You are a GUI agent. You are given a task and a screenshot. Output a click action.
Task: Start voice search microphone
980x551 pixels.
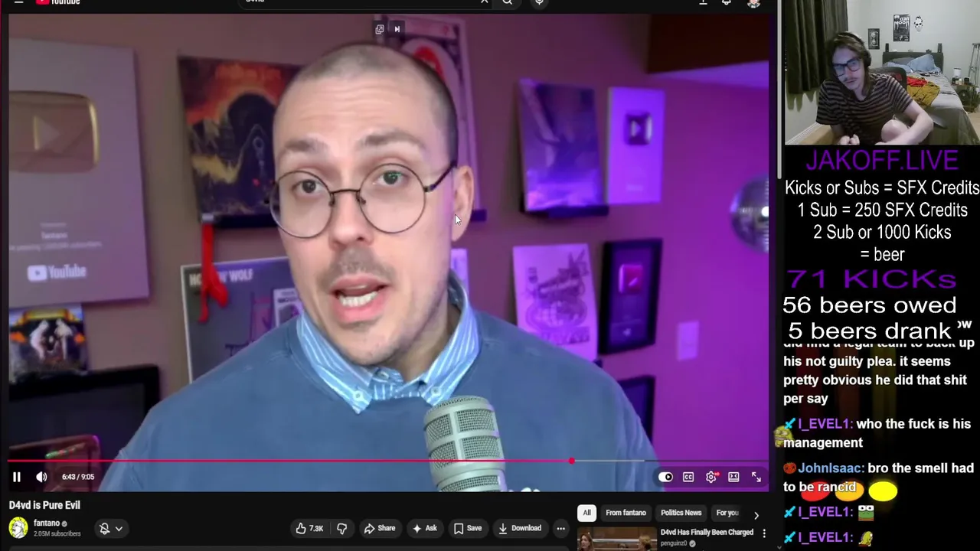539,2
